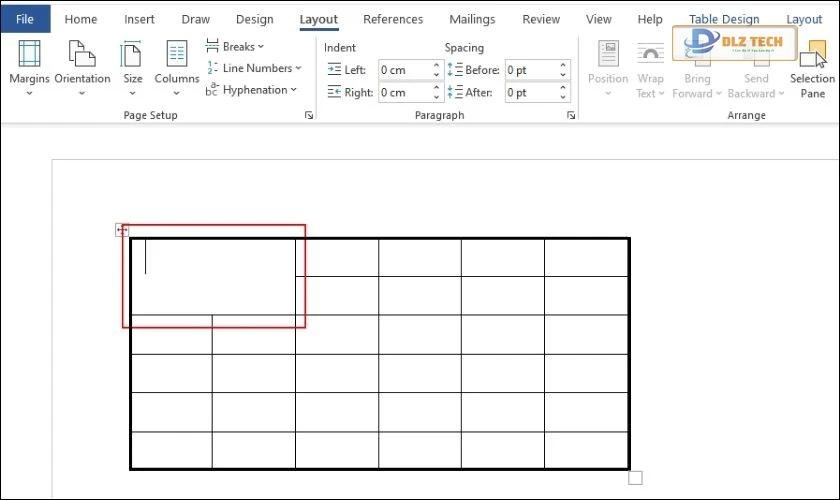
Task: Open the Hyphenation dropdown
Action: pos(252,90)
